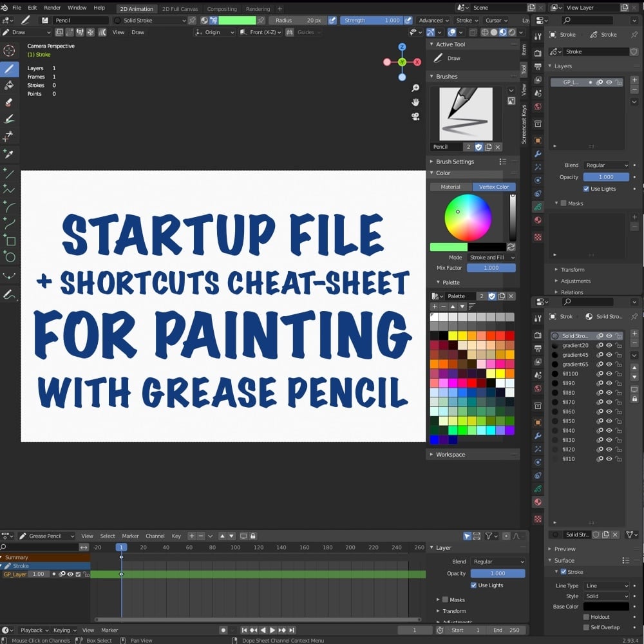This screenshot has height=644, width=644.
Task: Open the Front (X-Z) plane dropdown
Action: 261,32
